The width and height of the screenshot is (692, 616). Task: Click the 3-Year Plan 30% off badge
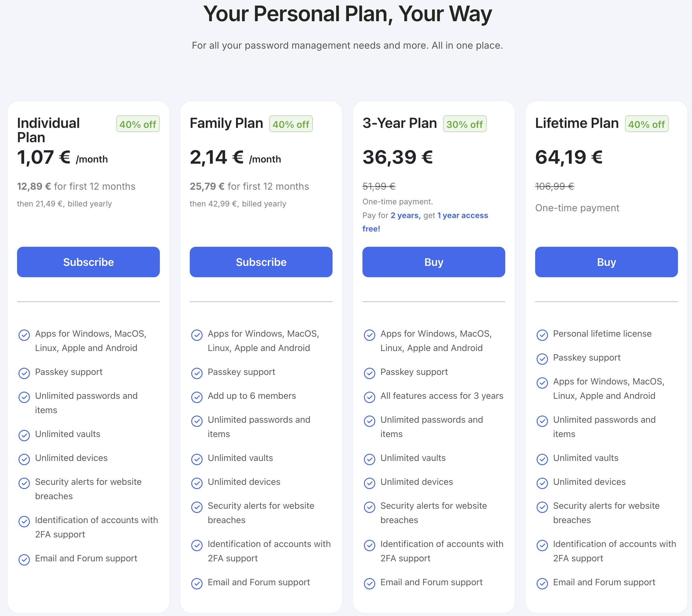pyautogui.click(x=465, y=124)
